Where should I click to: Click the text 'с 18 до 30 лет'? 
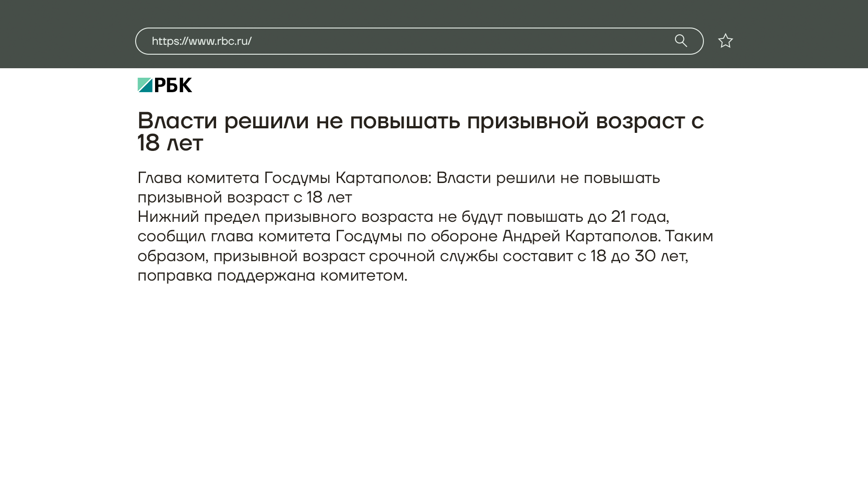(x=632, y=256)
